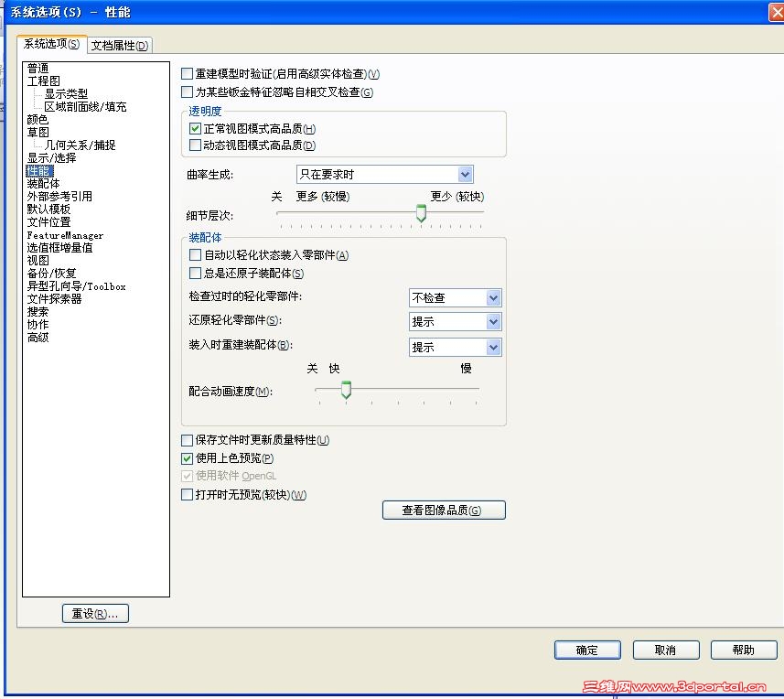Click 查看图像品质(G) button
Screen dimensions: 784x699
tap(444, 511)
